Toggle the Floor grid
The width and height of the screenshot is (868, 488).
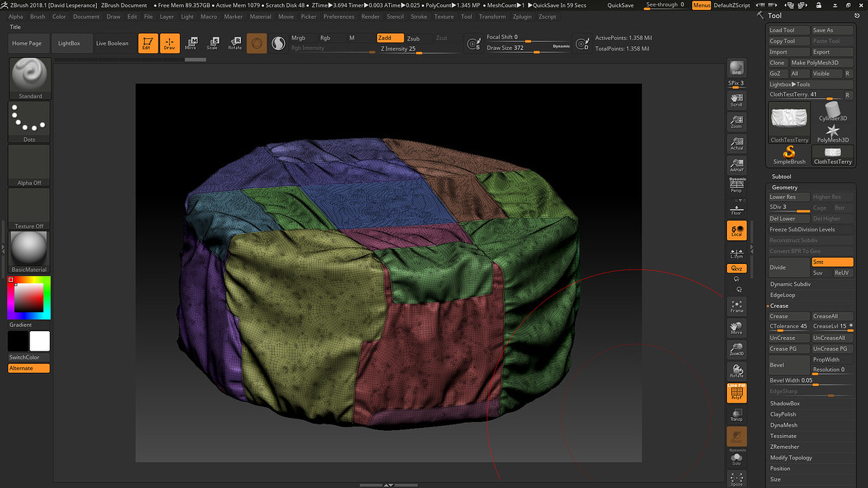736,208
